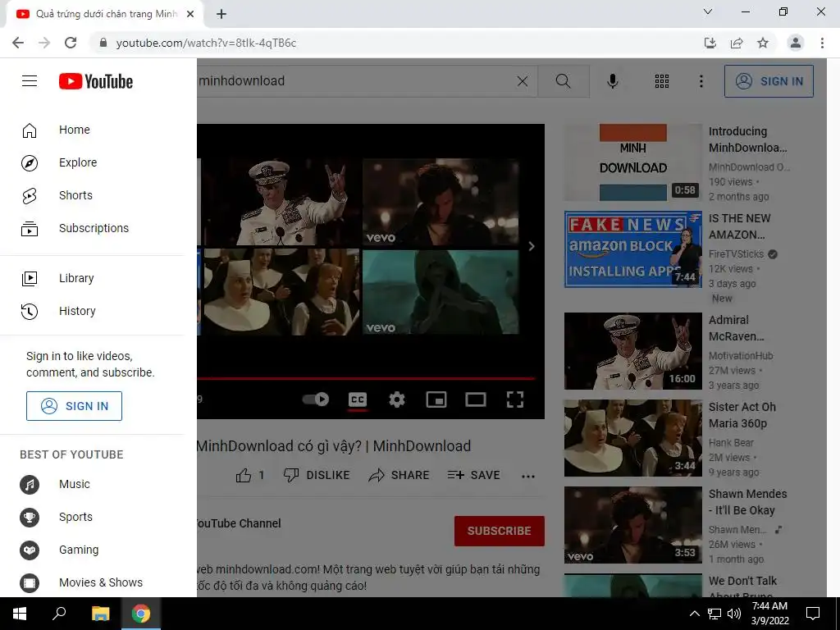Switch to theater mode
The width and height of the screenshot is (840, 630).
(x=476, y=399)
